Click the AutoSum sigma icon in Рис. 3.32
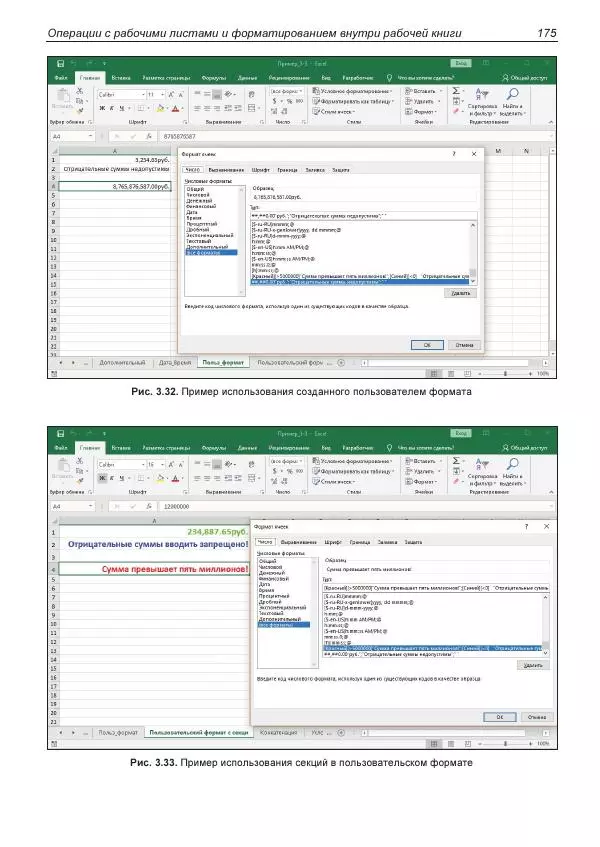 [456, 91]
